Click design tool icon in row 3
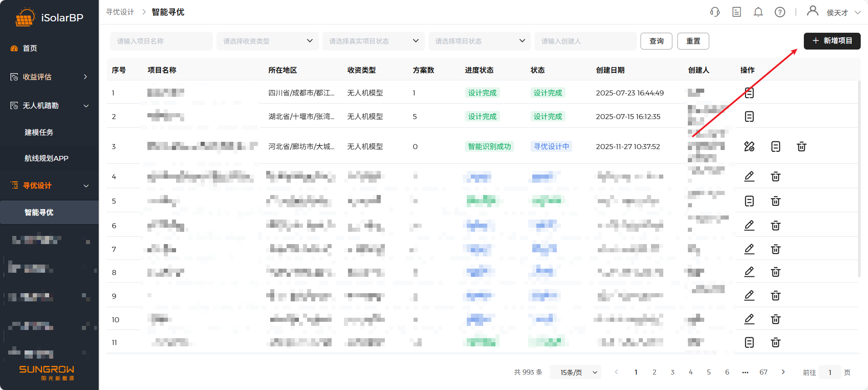868x390 pixels. (749, 146)
